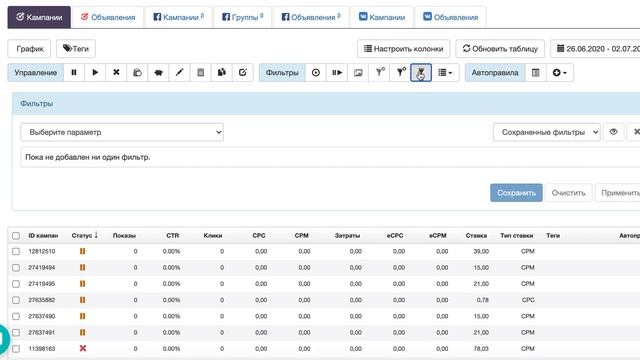Click the copy documents icon in toolbar
The width and height of the screenshot is (640, 360).
click(222, 73)
